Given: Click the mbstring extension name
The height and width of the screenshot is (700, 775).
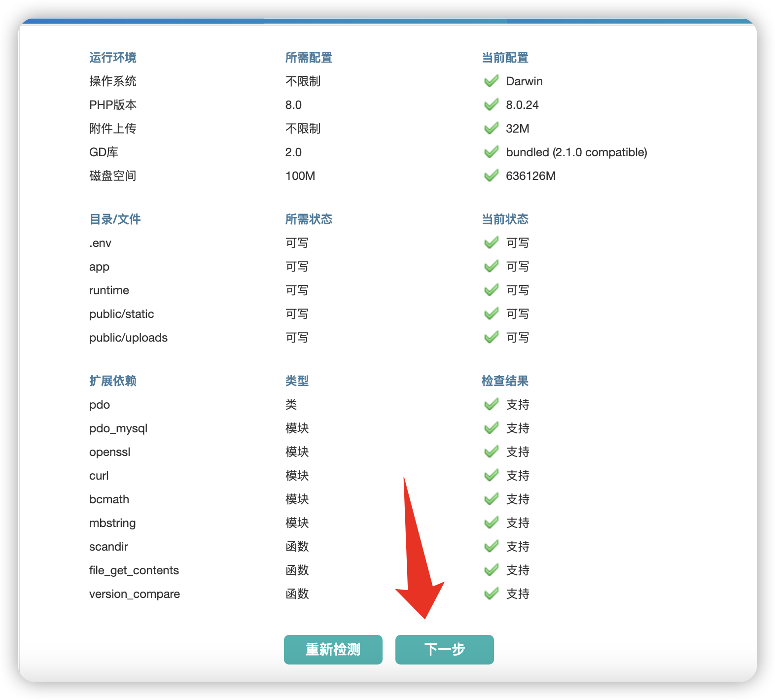Looking at the screenshot, I should (x=112, y=523).
